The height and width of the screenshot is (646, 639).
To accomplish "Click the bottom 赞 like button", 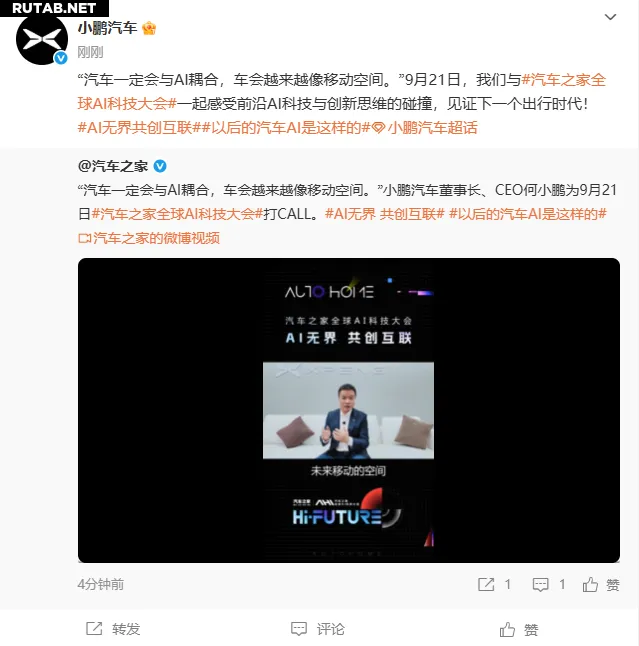I will pos(519,630).
